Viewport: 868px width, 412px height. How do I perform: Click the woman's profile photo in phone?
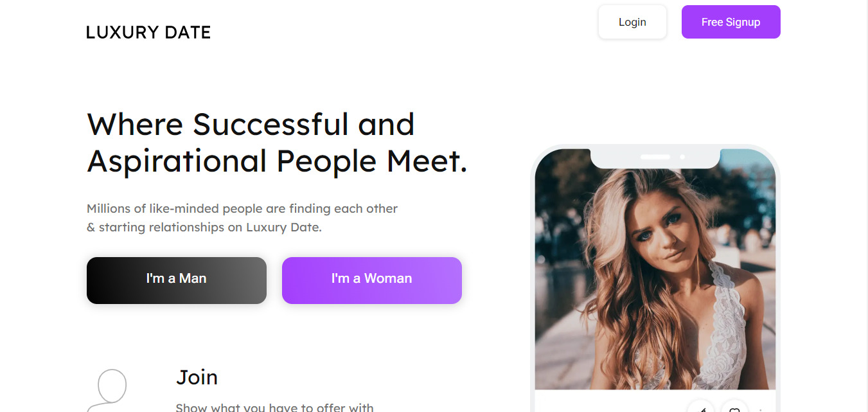[655, 276]
